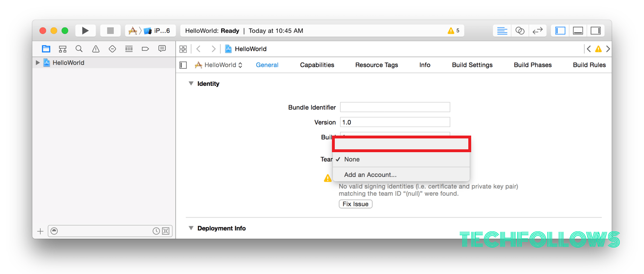This screenshot has width=644, height=274.
Task: Click the Version field showing 1.0
Action: tap(395, 122)
